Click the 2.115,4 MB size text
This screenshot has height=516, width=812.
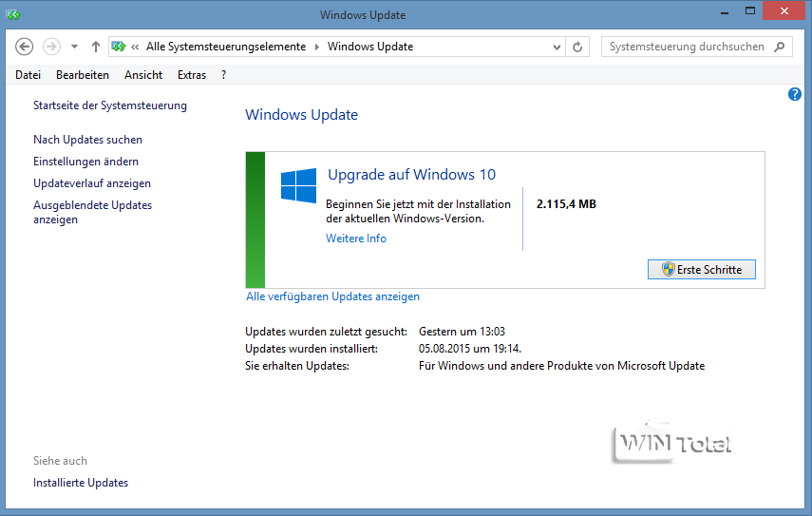point(566,204)
